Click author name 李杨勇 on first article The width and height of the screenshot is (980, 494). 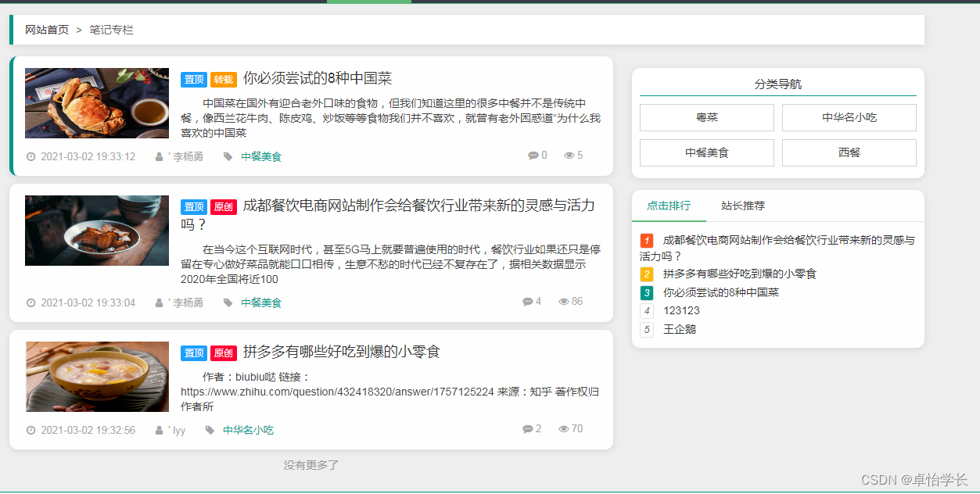(188, 157)
